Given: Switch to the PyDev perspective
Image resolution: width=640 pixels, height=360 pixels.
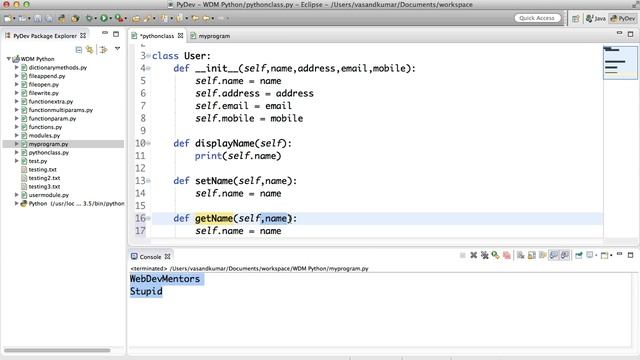Looking at the screenshot, I should click(x=622, y=18).
